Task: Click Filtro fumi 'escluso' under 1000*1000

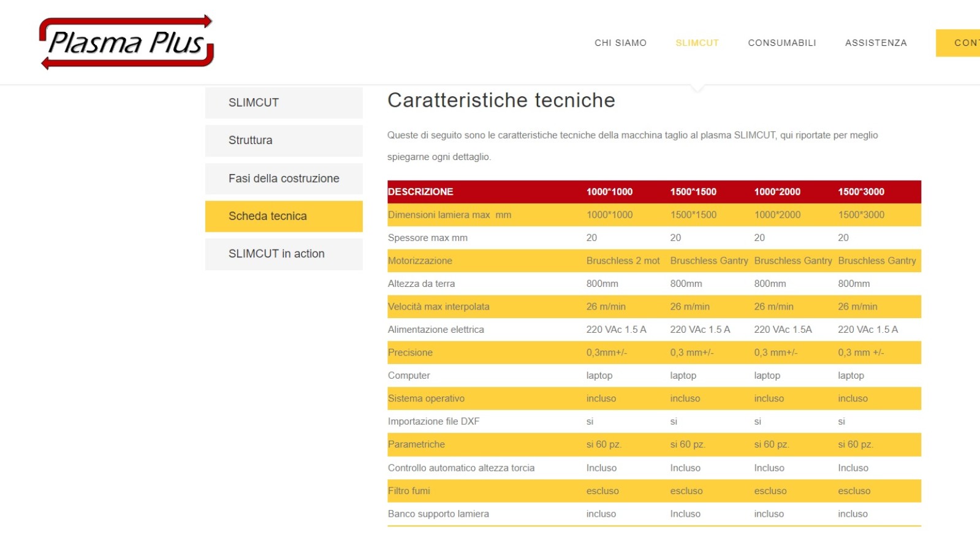Action: click(x=602, y=491)
